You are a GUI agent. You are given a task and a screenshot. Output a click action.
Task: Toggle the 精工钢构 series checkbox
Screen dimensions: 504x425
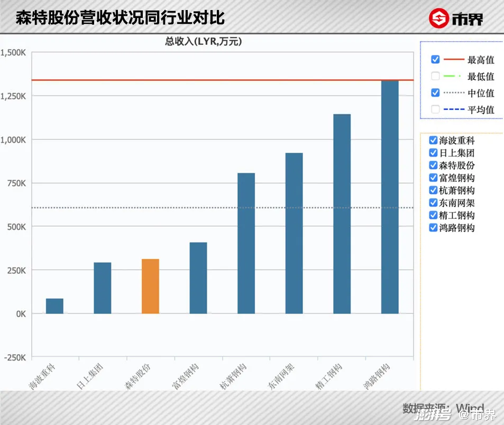(x=433, y=215)
